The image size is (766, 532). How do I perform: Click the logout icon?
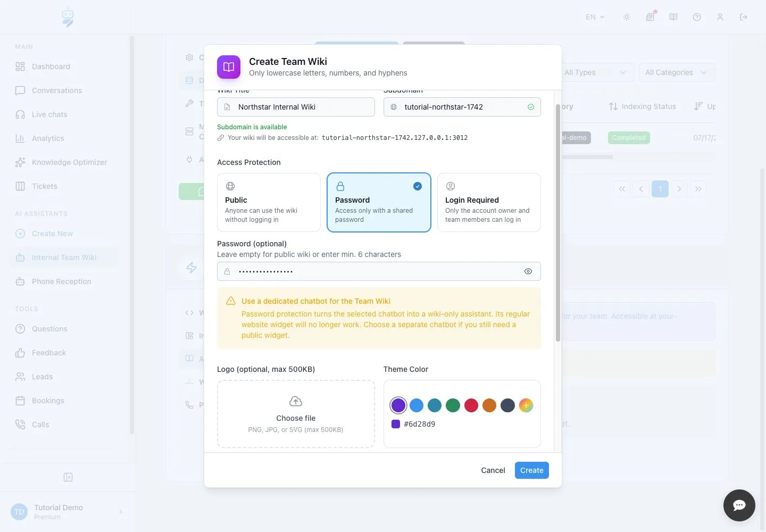(x=744, y=17)
